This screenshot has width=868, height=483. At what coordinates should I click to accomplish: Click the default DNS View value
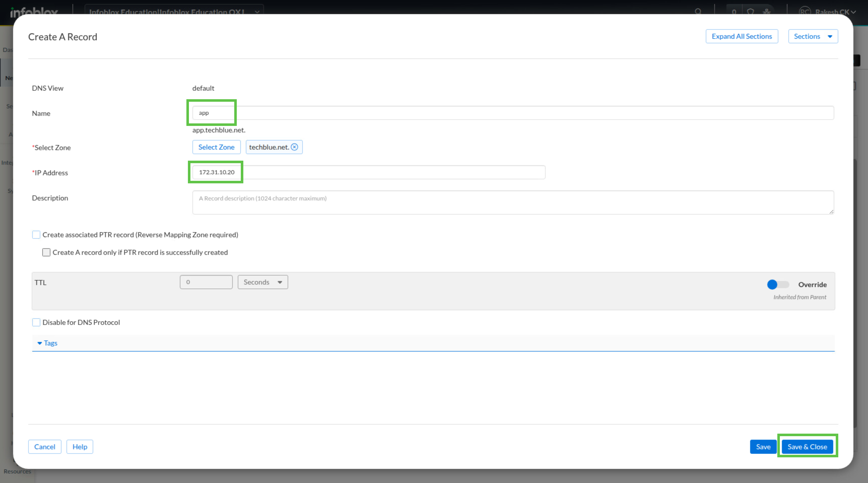click(x=203, y=88)
